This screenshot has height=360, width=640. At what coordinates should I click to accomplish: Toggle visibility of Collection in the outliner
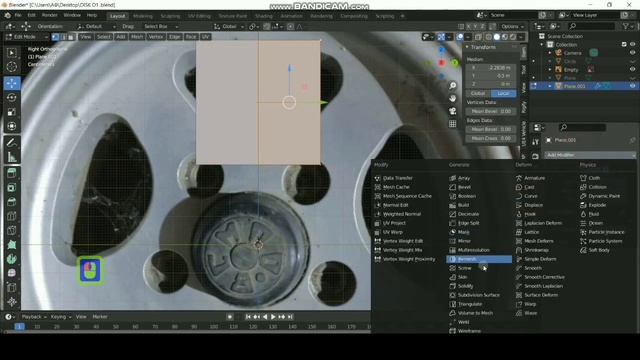click(633, 44)
